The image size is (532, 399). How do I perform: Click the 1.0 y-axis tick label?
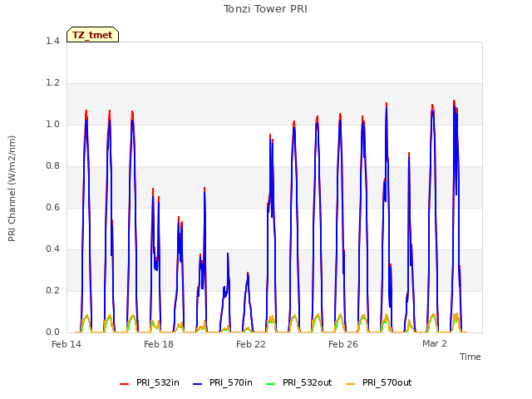coord(52,124)
